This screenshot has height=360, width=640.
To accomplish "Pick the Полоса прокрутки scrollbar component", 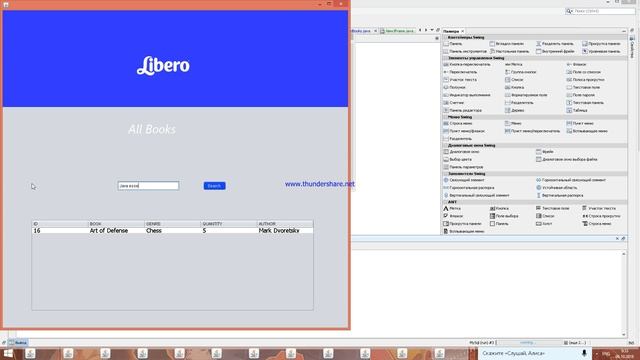I will (x=585, y=80).
